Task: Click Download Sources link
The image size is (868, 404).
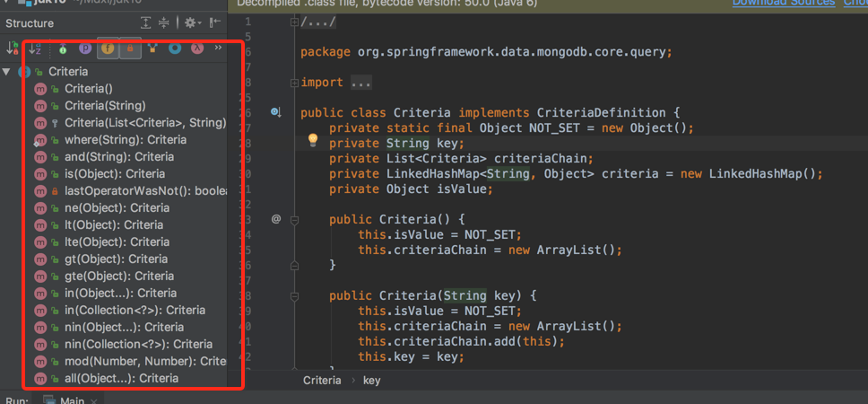Action: tap(784, 2)
